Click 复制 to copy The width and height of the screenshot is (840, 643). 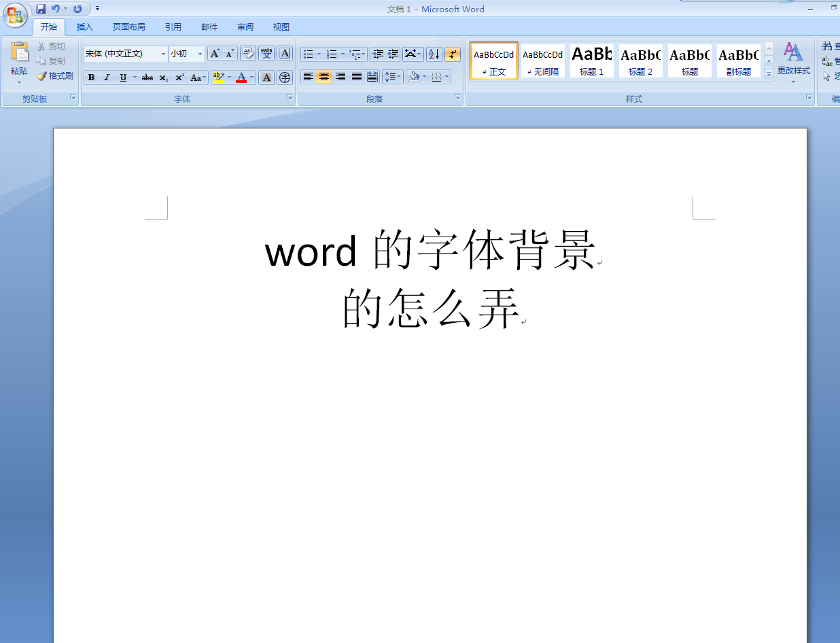click(52, 61)
